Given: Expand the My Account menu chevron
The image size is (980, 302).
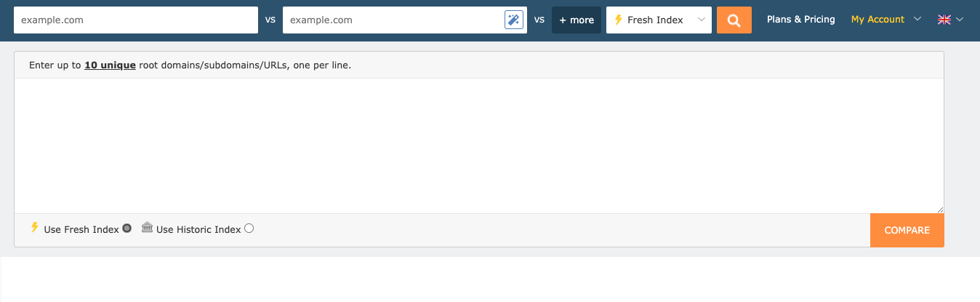Looking at the screenshot, I should 917,20.
